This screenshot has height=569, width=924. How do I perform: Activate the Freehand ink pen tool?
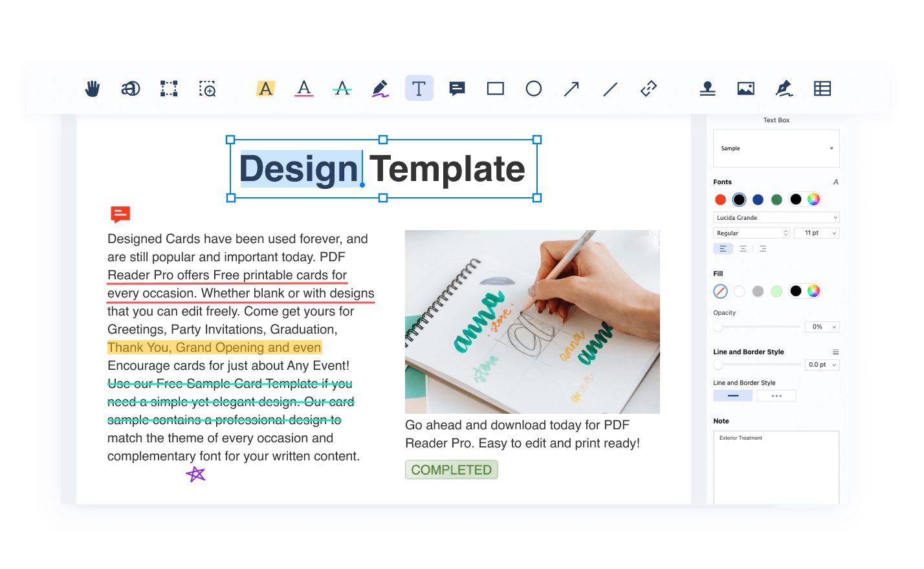pos(380,89)
